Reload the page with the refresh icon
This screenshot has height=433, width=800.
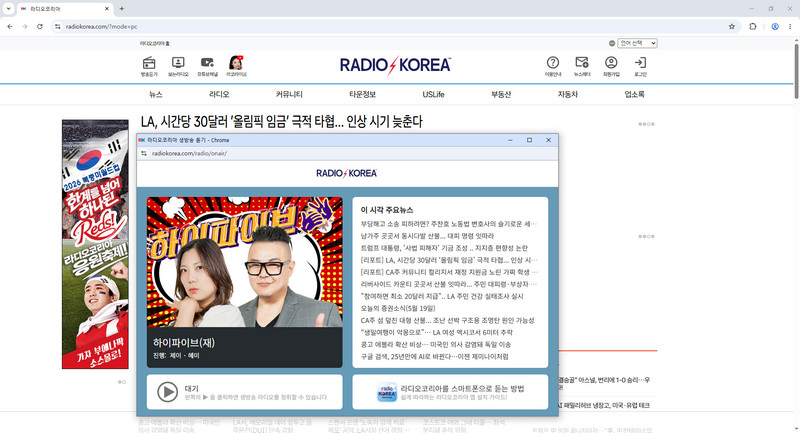tap(40, 27)
